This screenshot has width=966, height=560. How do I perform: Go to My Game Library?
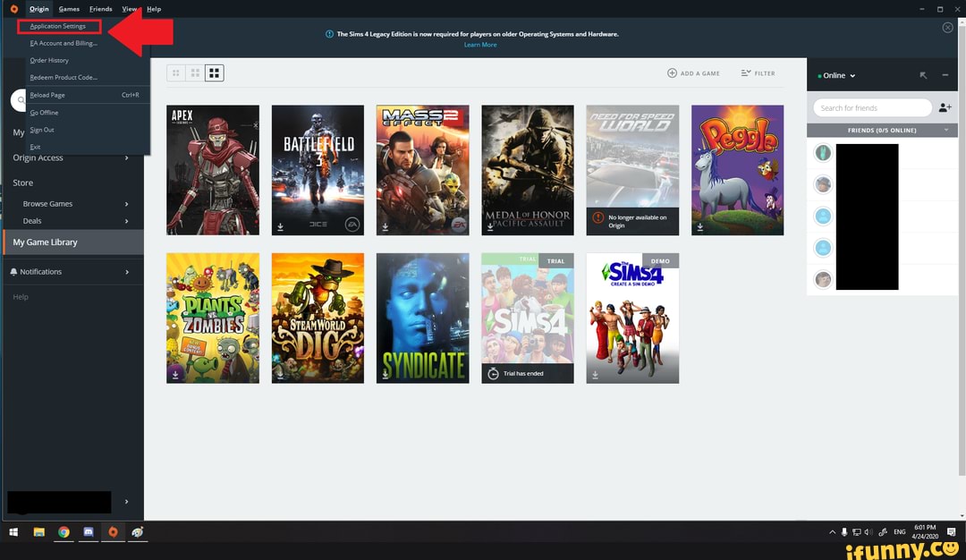tap(73, 242)
